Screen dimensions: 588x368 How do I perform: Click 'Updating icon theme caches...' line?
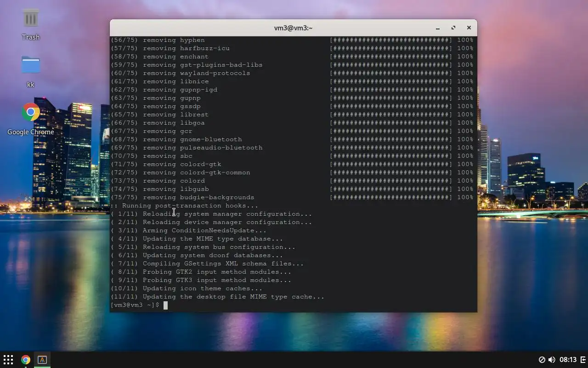point(187,288)
